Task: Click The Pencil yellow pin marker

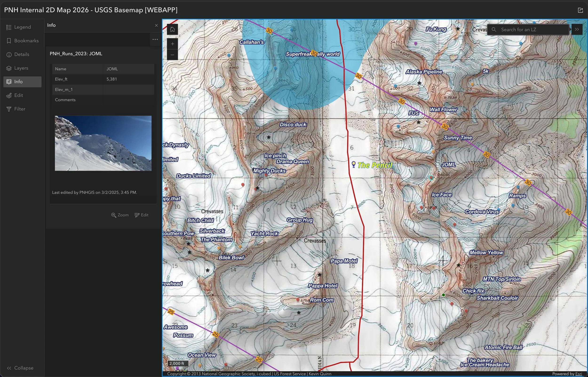Action: point(353,164)
